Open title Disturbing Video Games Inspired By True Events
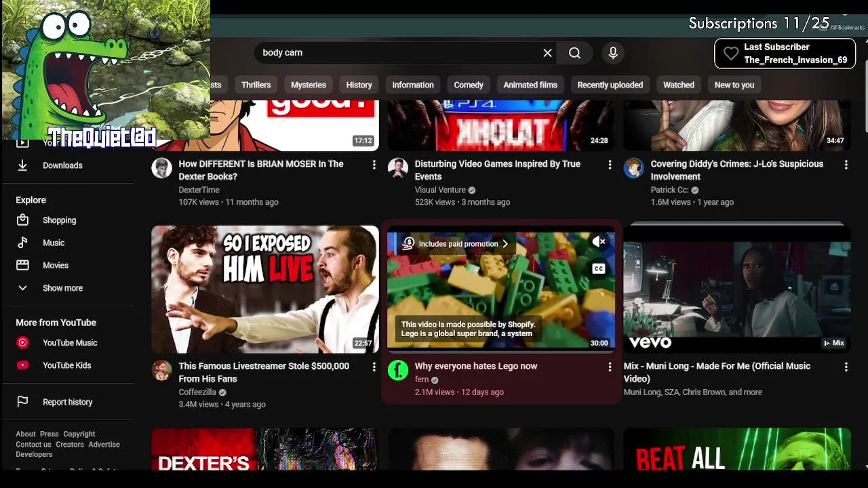This screenshot has width=868, height=488. [497, 170]
